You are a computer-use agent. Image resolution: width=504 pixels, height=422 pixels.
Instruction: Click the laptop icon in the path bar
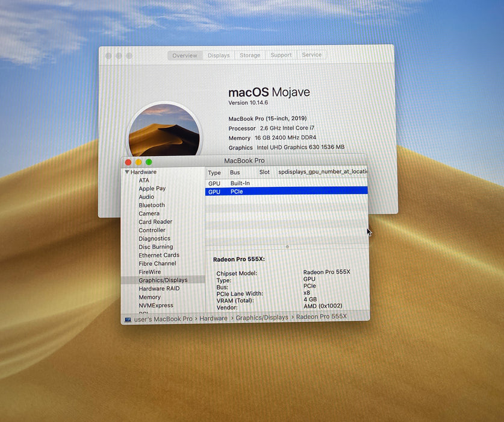point(128,320)
